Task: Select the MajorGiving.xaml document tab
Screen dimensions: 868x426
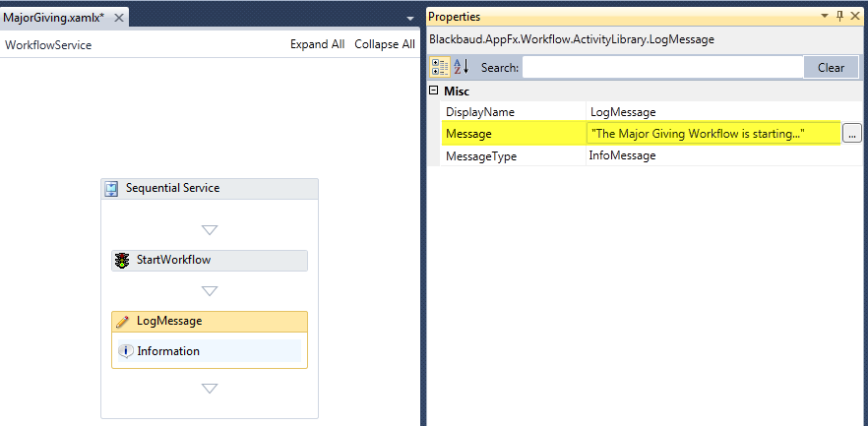Action: coord(53,18)
